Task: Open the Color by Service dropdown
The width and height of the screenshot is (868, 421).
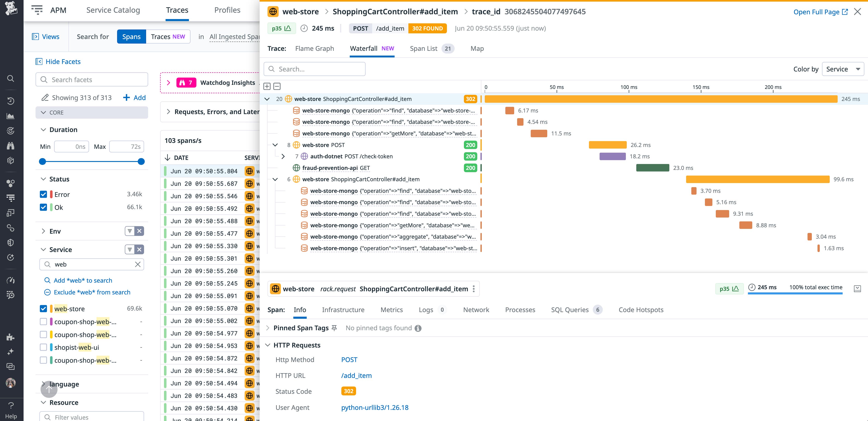Action: point(843,69)
